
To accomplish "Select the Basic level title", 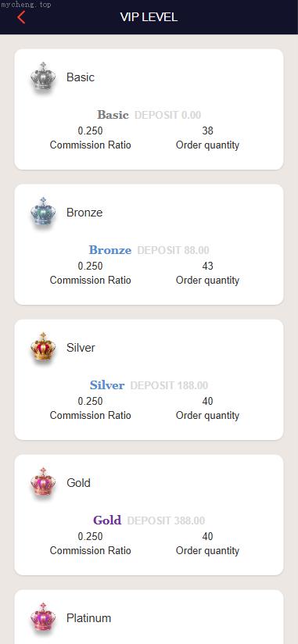I will 81,77.
